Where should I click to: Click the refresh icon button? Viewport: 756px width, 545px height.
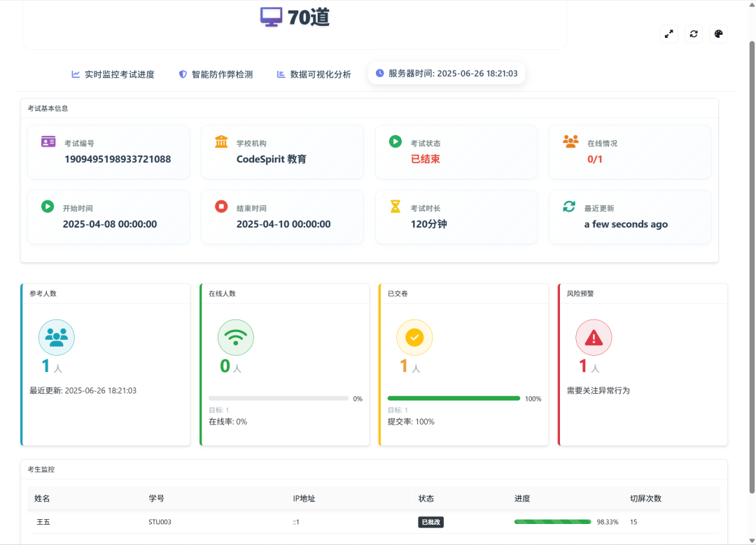pyautogui.click(x=694, y=34)
